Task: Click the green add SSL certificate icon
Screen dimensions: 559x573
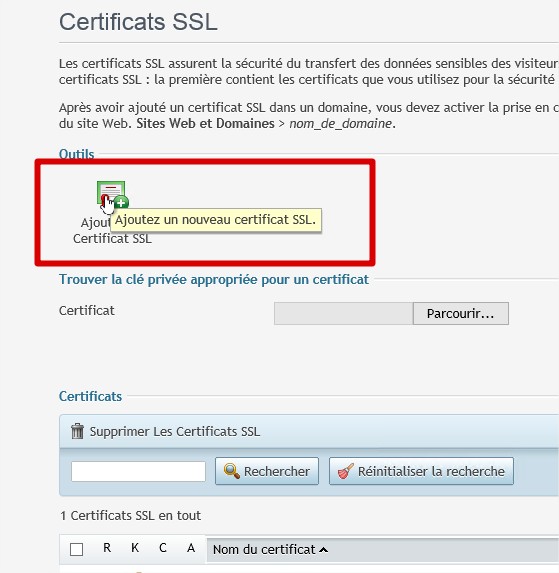Action: [113, 194]
